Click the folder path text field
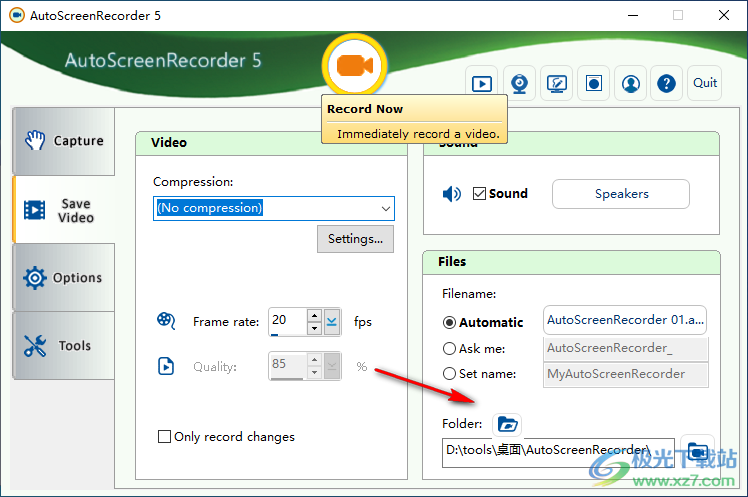The width and height of the screenshot is (748, 497). coord(558,453)
